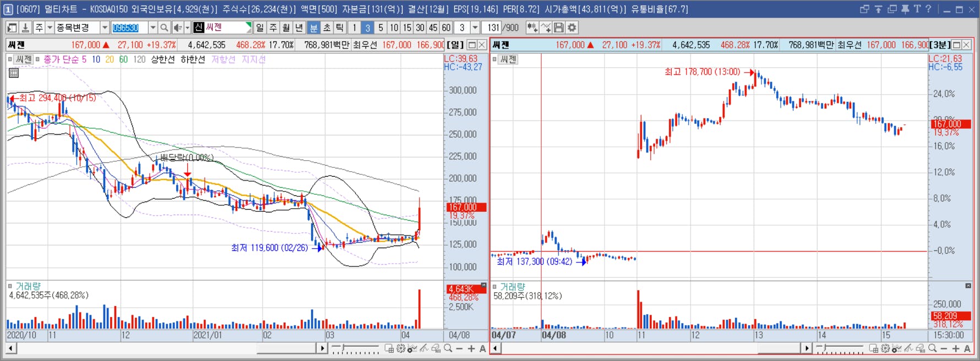This screenshot has width=980, height=361.
Task: Select the 월 (monthly) period toggle
Action: click(x=287, y=28)
